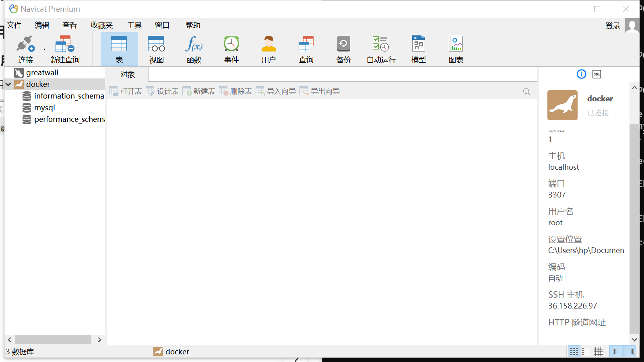Open the Event (事件) objects

coord(231,49)
